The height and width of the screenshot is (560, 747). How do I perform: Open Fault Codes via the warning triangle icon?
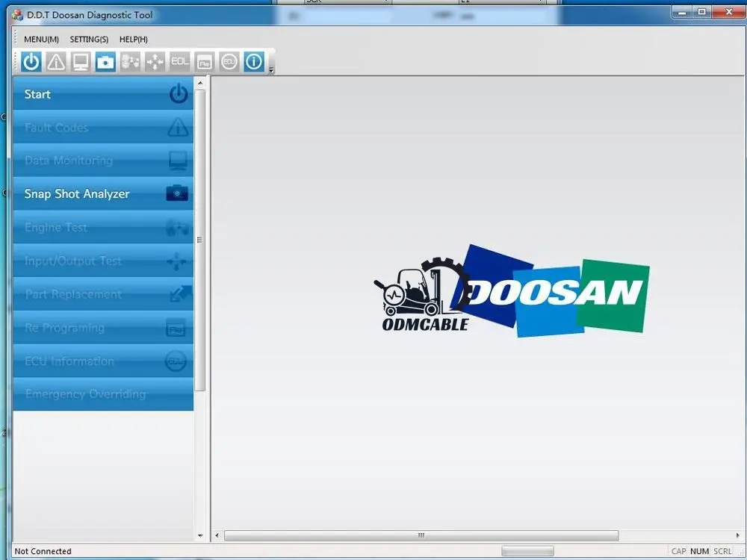click(x=55, y=61)
